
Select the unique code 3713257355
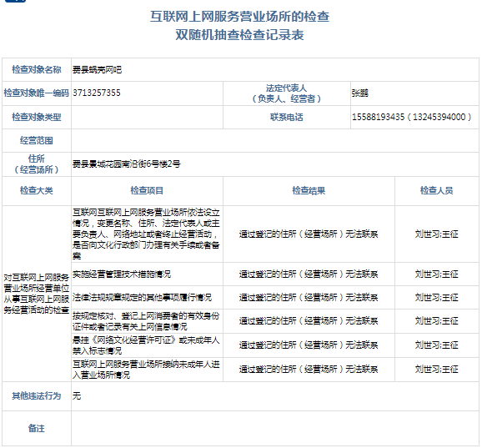coord(97,93)
